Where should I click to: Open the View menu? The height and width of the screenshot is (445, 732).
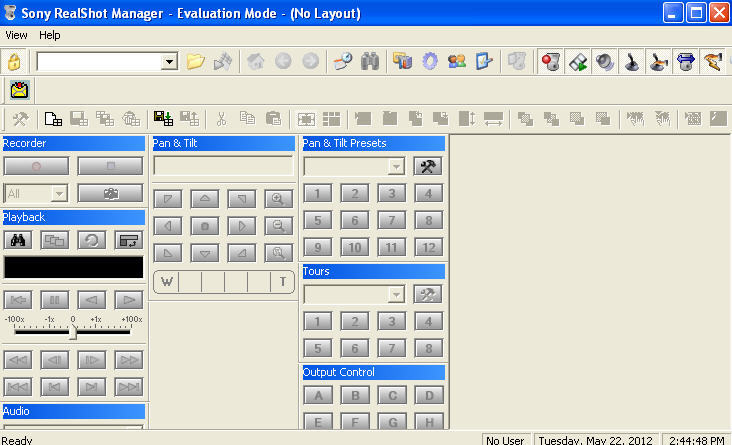coord(16,35)
